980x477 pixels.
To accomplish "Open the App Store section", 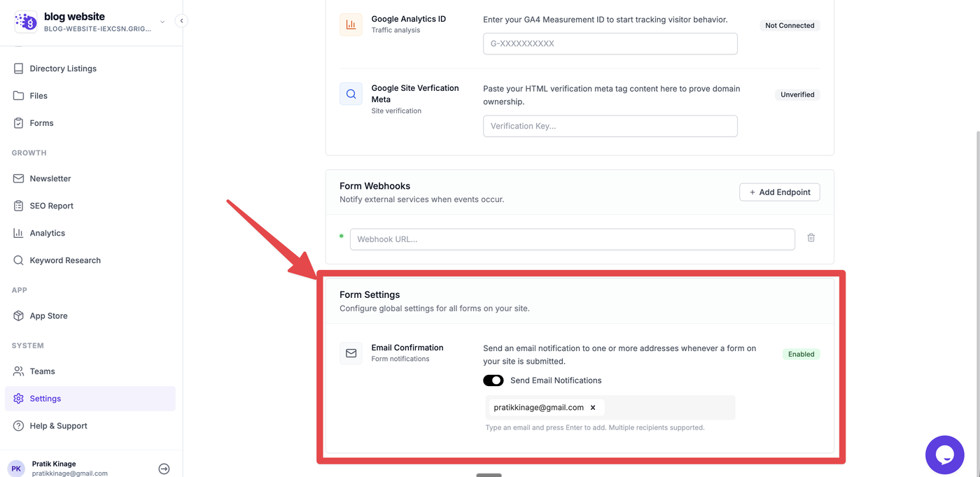I will 48,315.
